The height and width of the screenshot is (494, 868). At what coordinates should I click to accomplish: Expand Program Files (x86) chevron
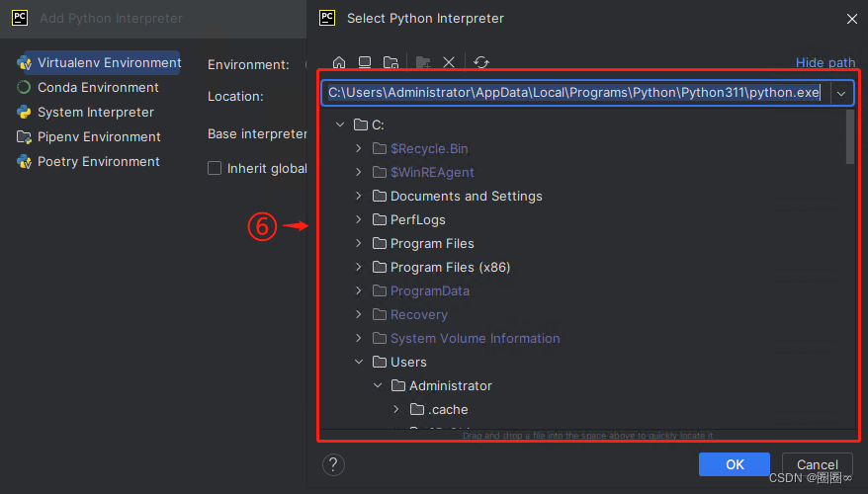point(359,267)
